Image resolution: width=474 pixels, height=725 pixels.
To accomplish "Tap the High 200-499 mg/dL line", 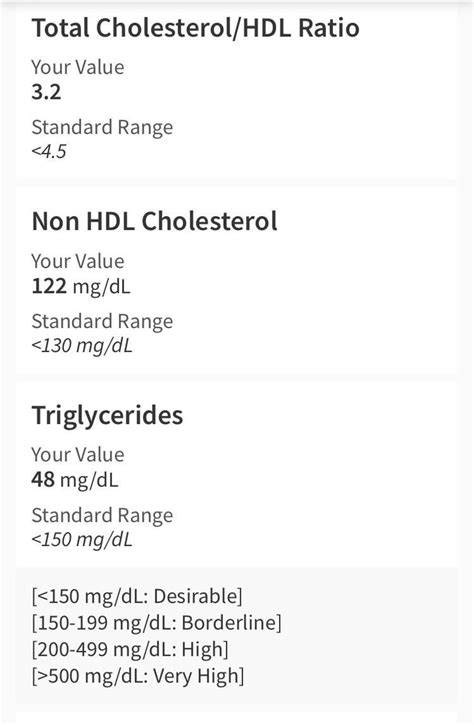I will 130,650.
